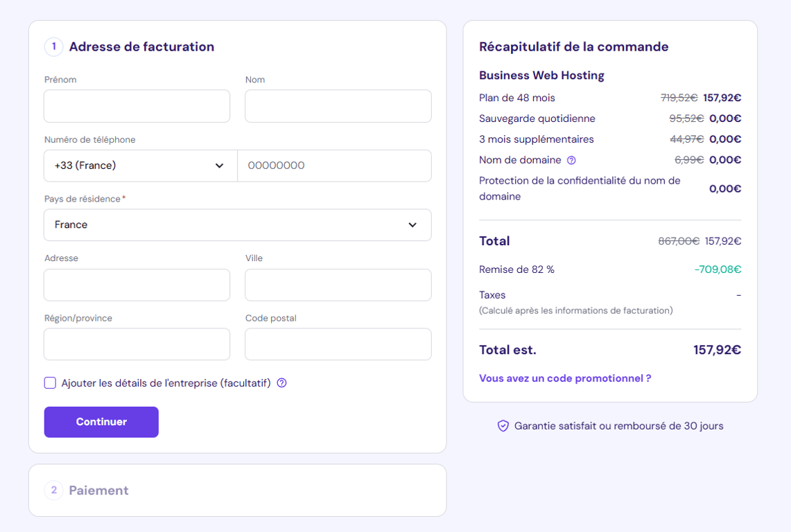Click the Prénom input field
The image size is (791, 532).
137,105
